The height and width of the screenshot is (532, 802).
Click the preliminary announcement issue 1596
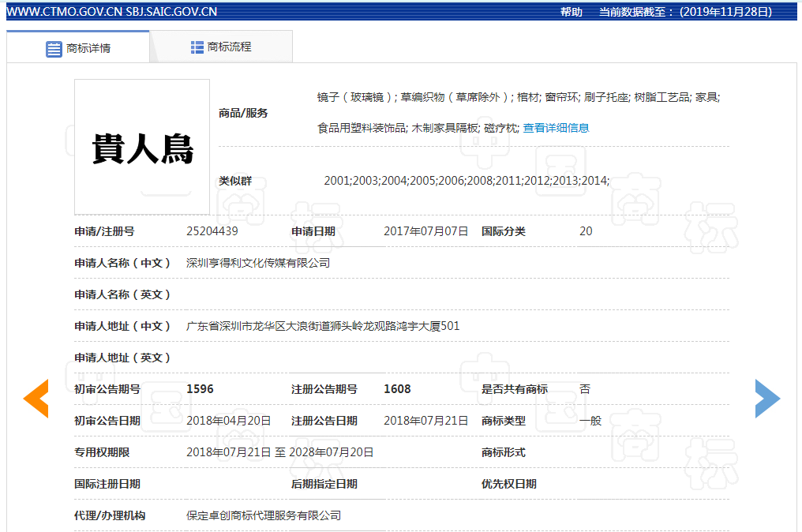pos(200,389)
